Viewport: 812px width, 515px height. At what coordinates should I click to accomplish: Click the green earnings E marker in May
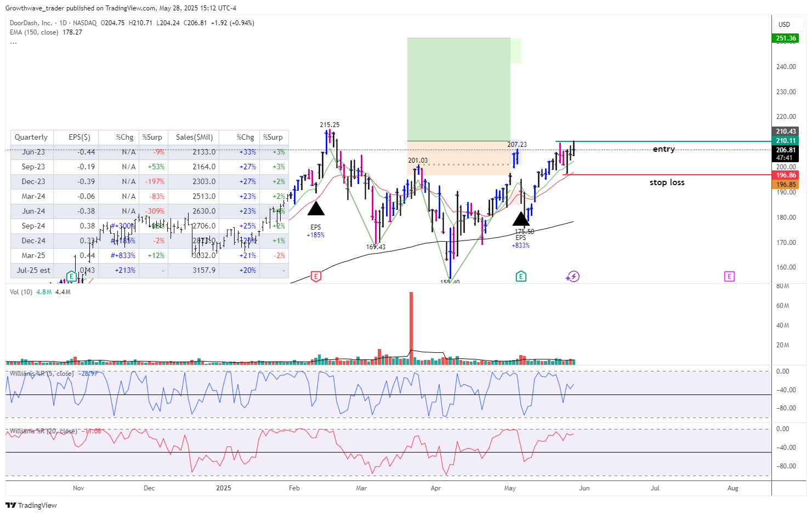(x=521, y=277)
